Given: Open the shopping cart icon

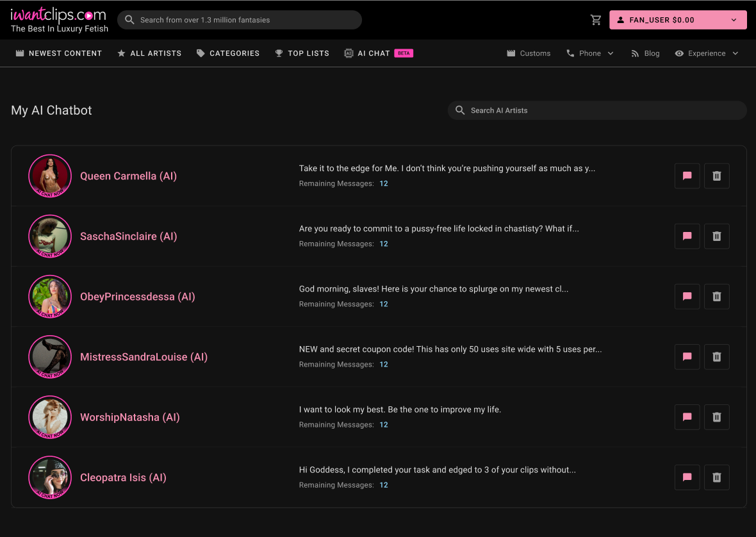Looking at the screenshot, I should [596, 20].
